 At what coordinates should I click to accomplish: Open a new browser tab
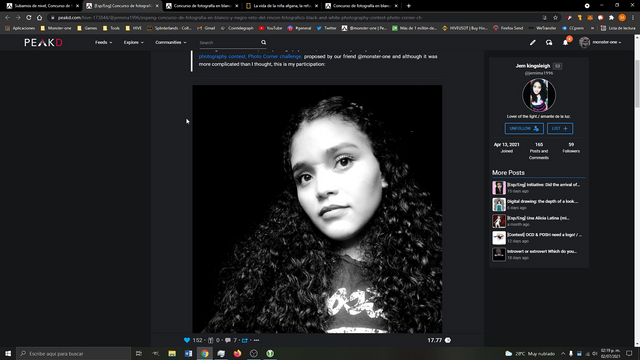pyautogui.click(x=409, y=6)
